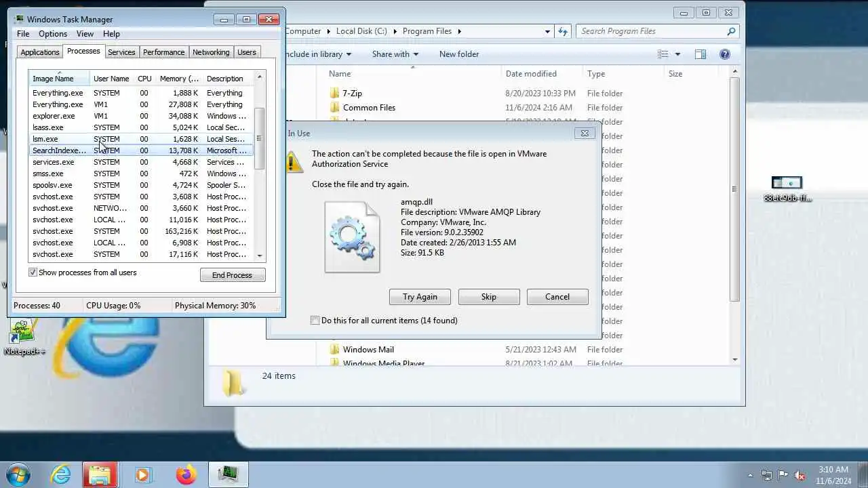Click the End Process button
868x488 pixels.
coord(233,275)
